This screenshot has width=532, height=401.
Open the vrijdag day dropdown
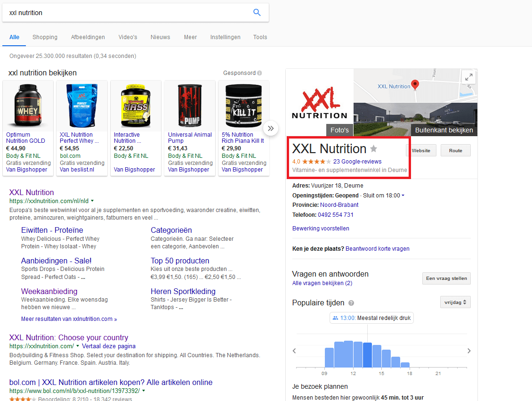[455, 302]
